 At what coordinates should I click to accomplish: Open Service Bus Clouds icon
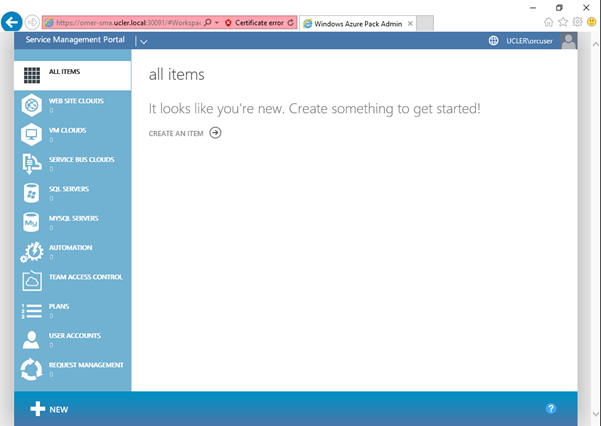[x=31, y=164]
